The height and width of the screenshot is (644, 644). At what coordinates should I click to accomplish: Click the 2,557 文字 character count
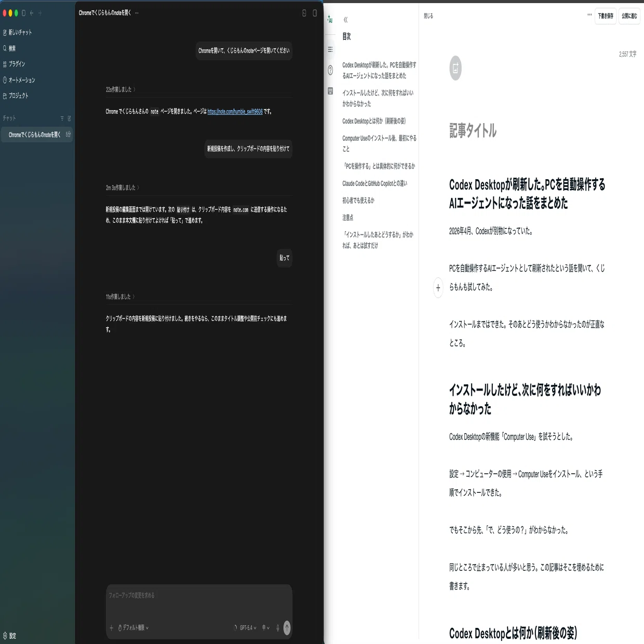(x=627, y=54)
